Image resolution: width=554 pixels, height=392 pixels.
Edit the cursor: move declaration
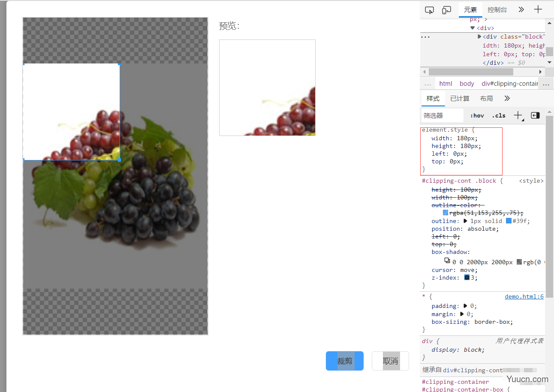click(455, 270)
